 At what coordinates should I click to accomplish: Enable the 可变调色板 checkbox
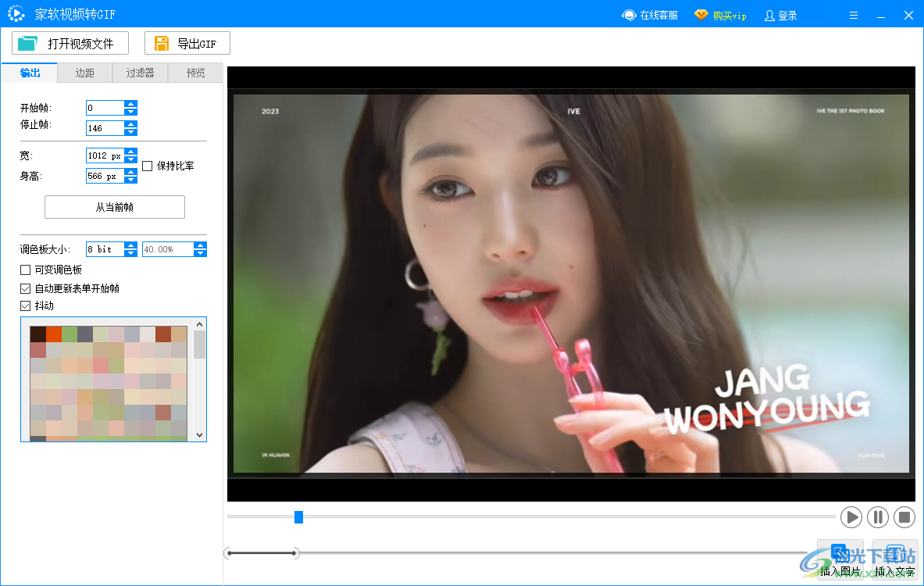click(x=25, y=270)
